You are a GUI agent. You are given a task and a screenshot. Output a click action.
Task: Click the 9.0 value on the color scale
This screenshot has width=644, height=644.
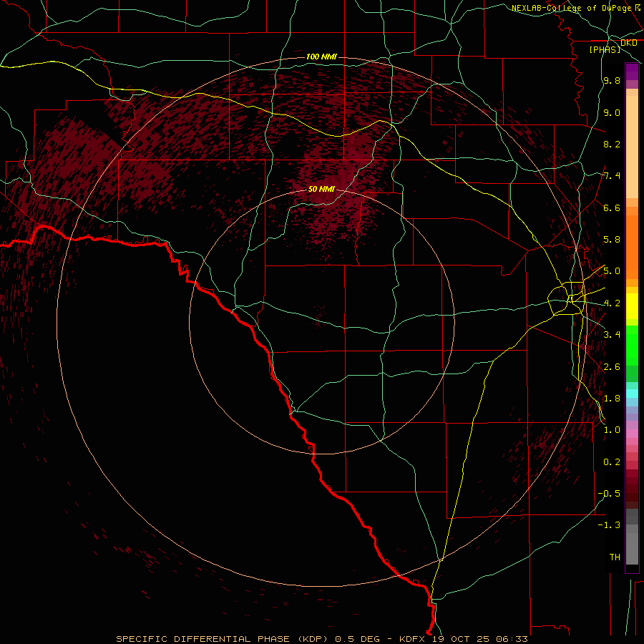(x=612, y=113)
